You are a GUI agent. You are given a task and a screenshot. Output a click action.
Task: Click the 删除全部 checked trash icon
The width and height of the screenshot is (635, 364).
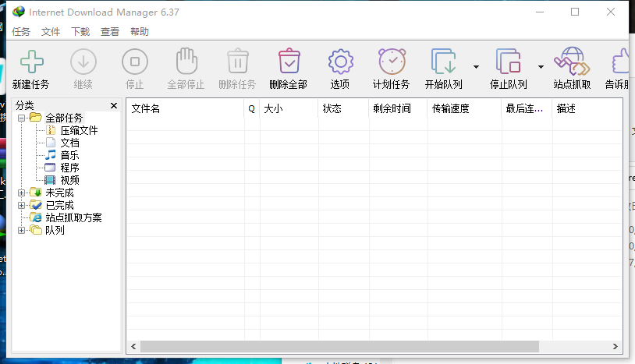289,61
